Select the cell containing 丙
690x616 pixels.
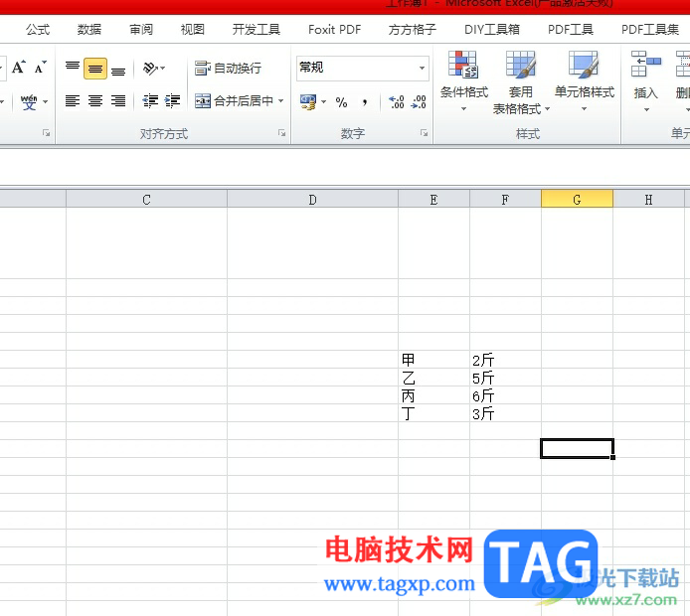tap(433, 395)
